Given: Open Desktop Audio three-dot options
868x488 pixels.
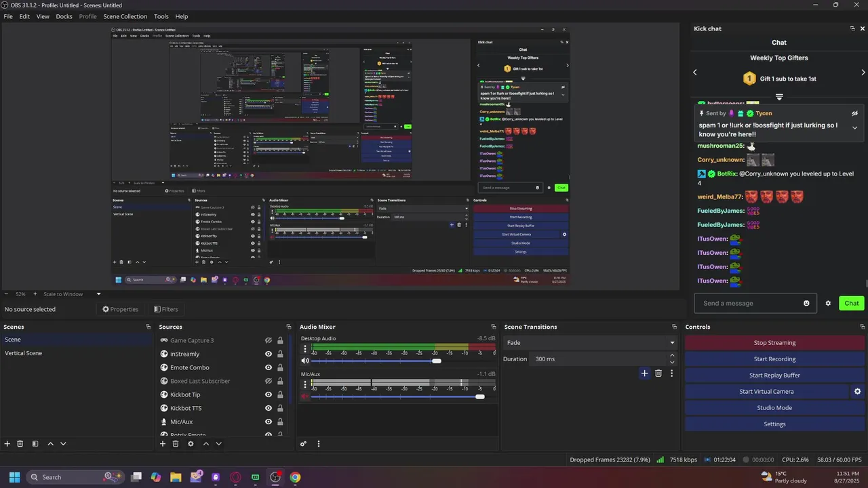Looking at the screenshot, I should pos(305,350).
